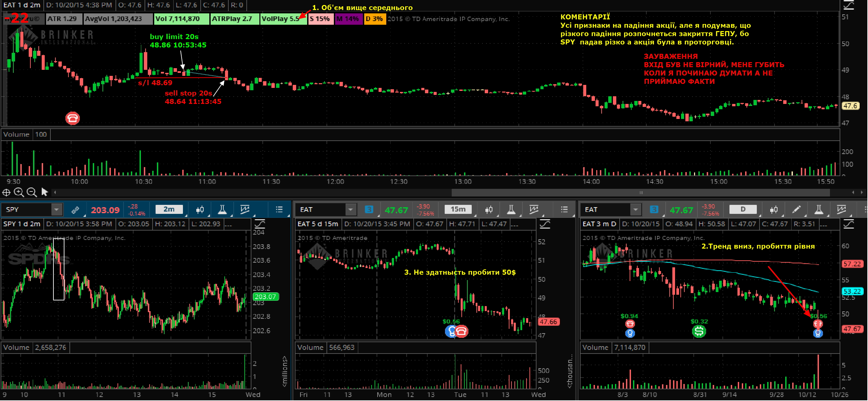868x401 pixels.
Task: Open the D timeframe selector
Action: coord(743,210)
